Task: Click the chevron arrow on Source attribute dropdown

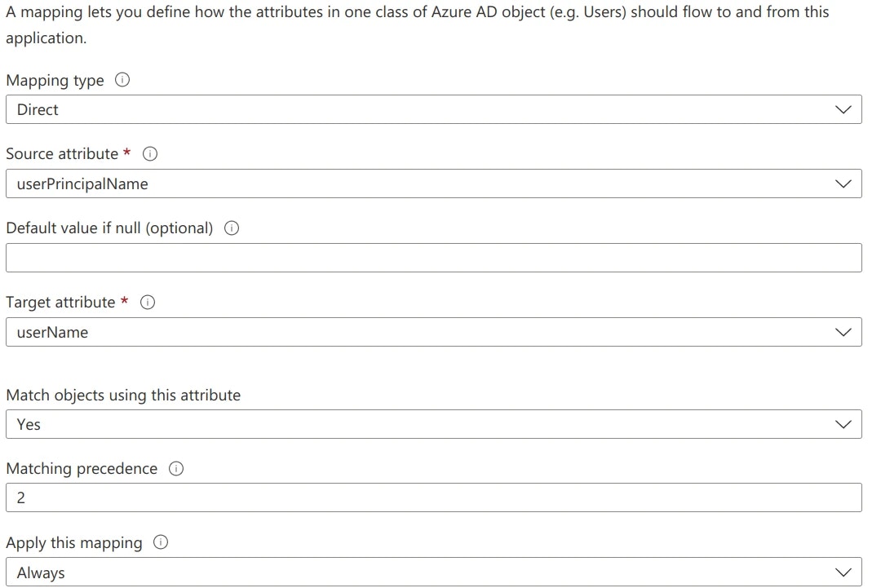Action: pyautogui.click(x=844, y=184)
